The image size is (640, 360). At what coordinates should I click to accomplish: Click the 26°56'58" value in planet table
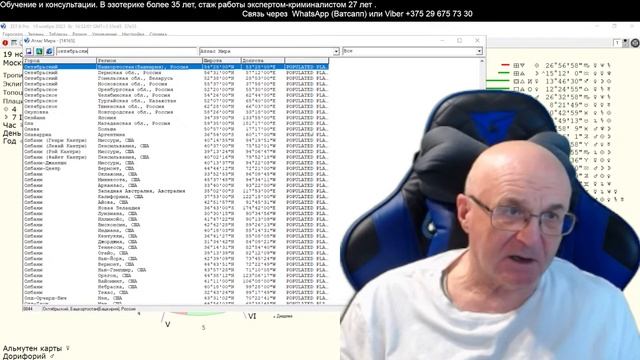tap(563, 65)
